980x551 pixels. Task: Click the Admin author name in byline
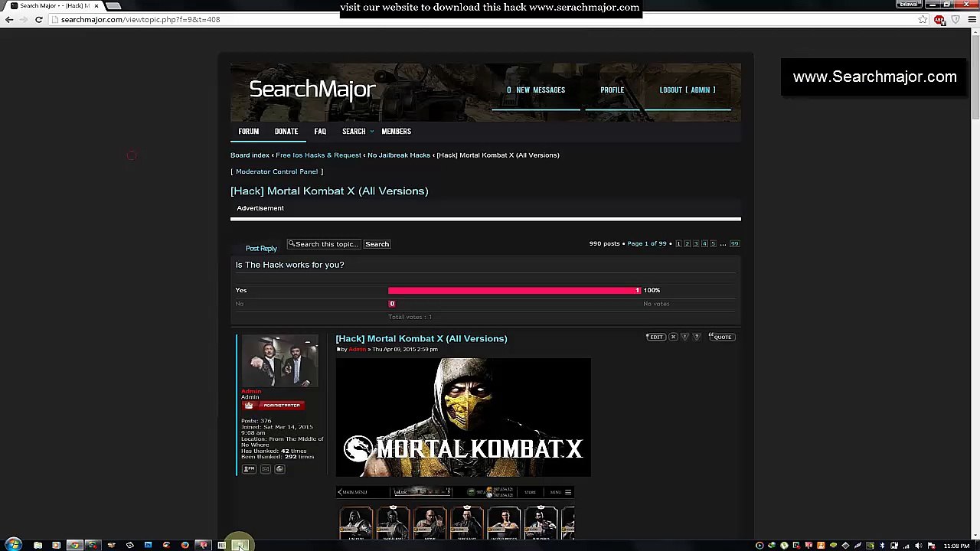[x=358, y=350]
